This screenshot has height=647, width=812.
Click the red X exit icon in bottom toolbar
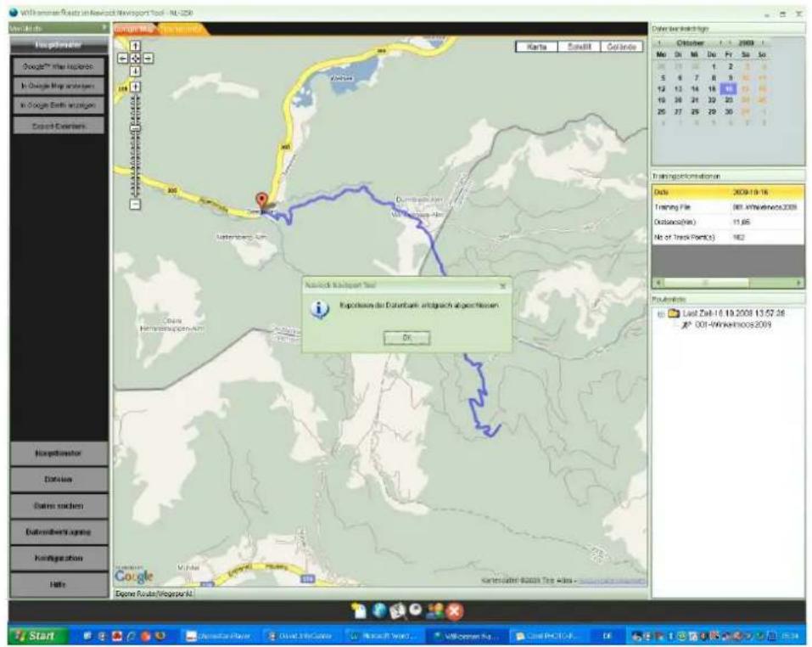454,611
